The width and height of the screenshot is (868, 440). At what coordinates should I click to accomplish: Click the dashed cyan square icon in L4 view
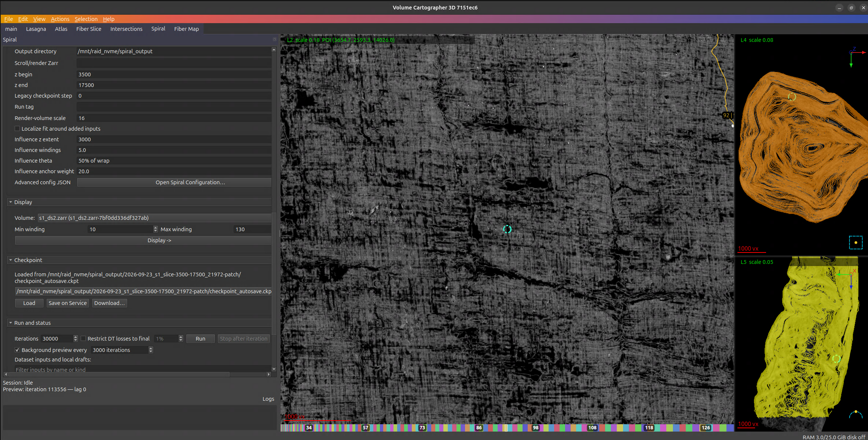click(x=856, y=243)
